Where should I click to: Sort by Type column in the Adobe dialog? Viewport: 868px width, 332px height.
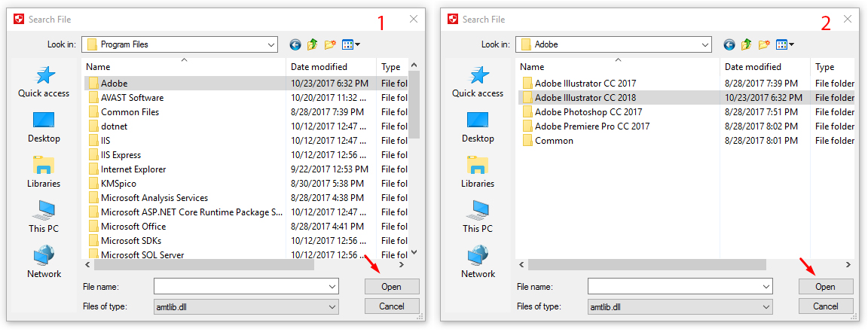(833, 67)
